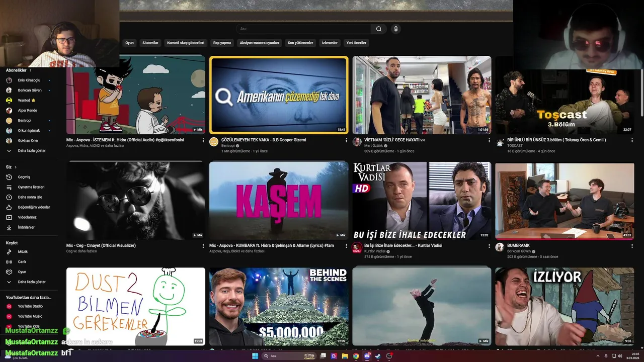The width and height of the screenshot is (644, 362).
Task: Open File Explorer from taskbar
Action: [345, 356]
